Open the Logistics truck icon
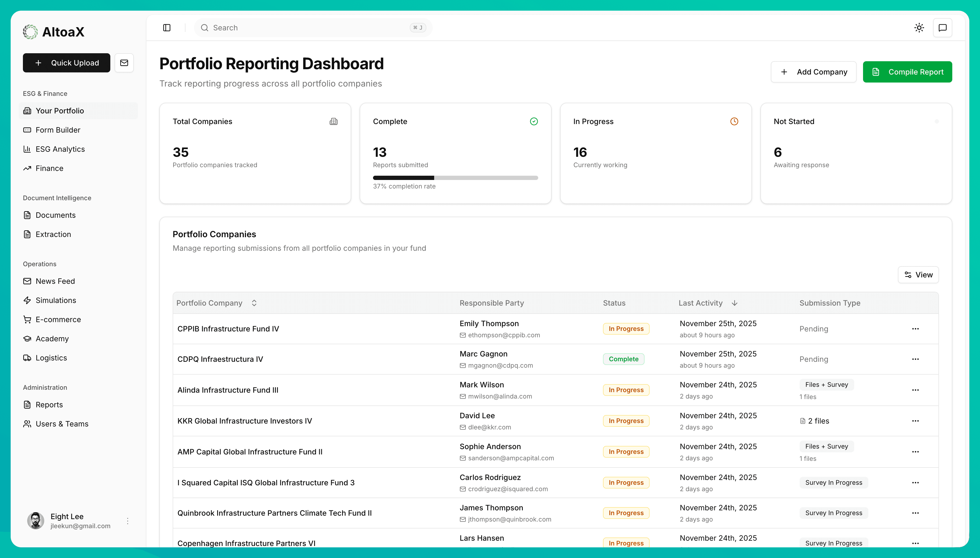 tap(27, 358)
